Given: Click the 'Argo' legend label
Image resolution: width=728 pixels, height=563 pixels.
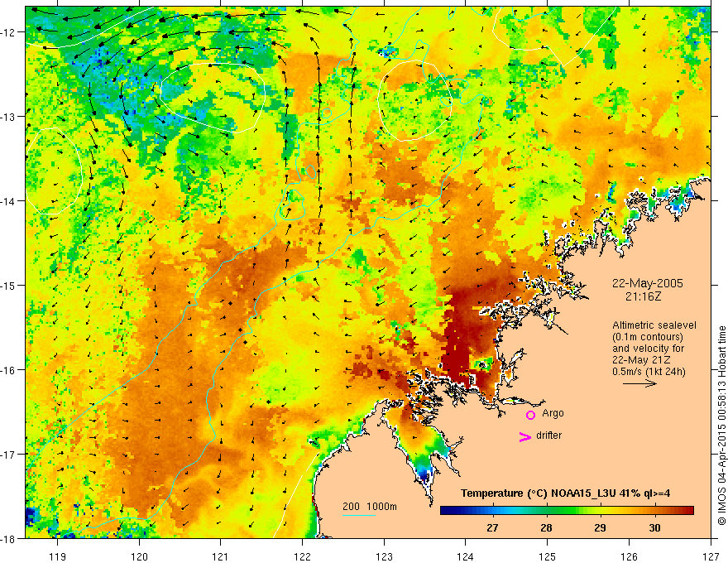Looking at the screenshot, I should pyautogui.click(x=553, y=413).
